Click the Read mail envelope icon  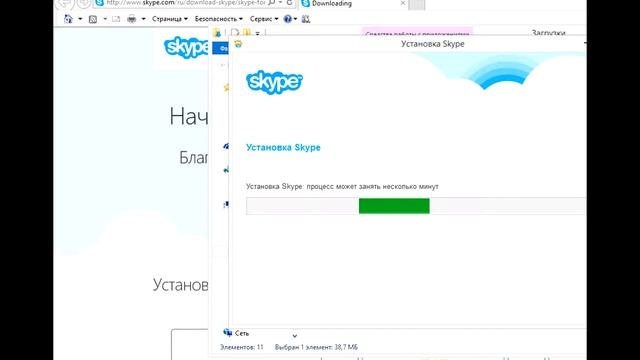tap(116, 19)
